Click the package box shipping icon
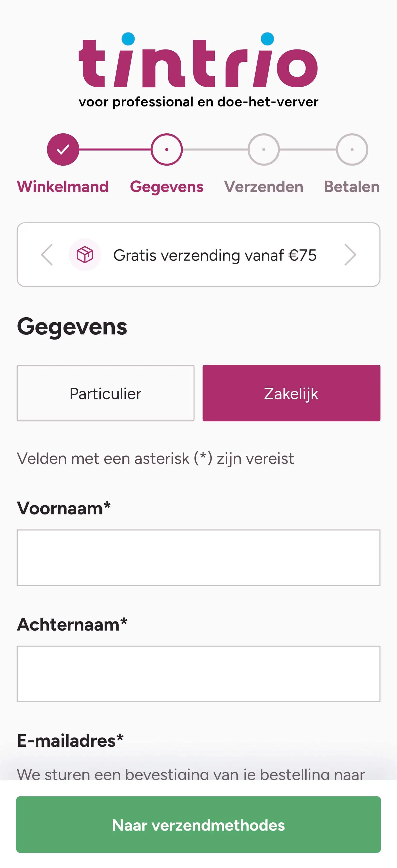 click(85, 255)
